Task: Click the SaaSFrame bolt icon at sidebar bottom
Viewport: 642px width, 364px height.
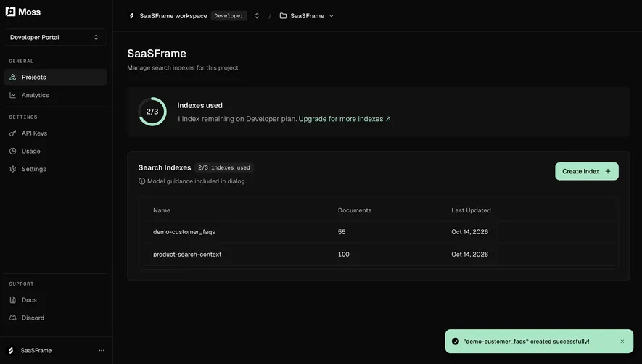Action: click(x=11, y=350)
